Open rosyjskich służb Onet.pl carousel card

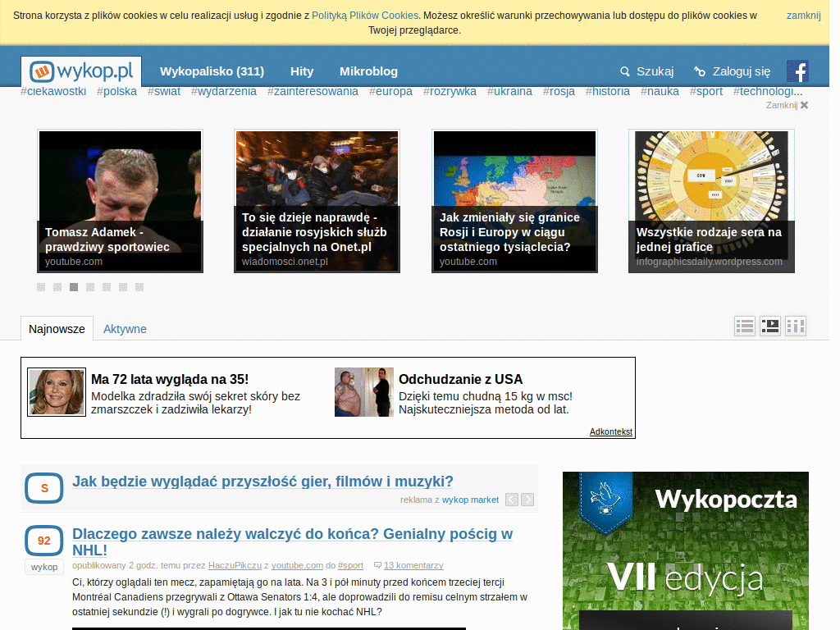click(317, 201)
